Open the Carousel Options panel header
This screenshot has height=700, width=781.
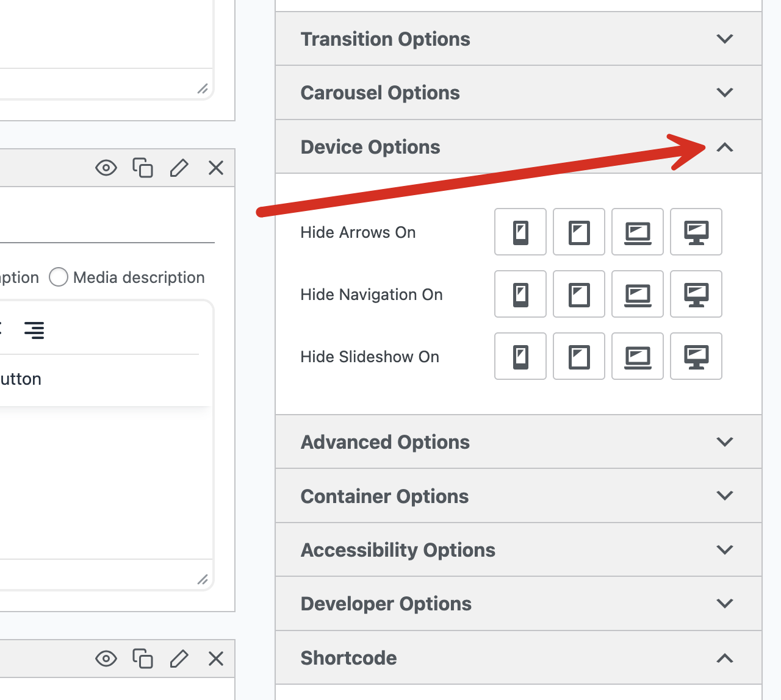(x=518, y=93)
